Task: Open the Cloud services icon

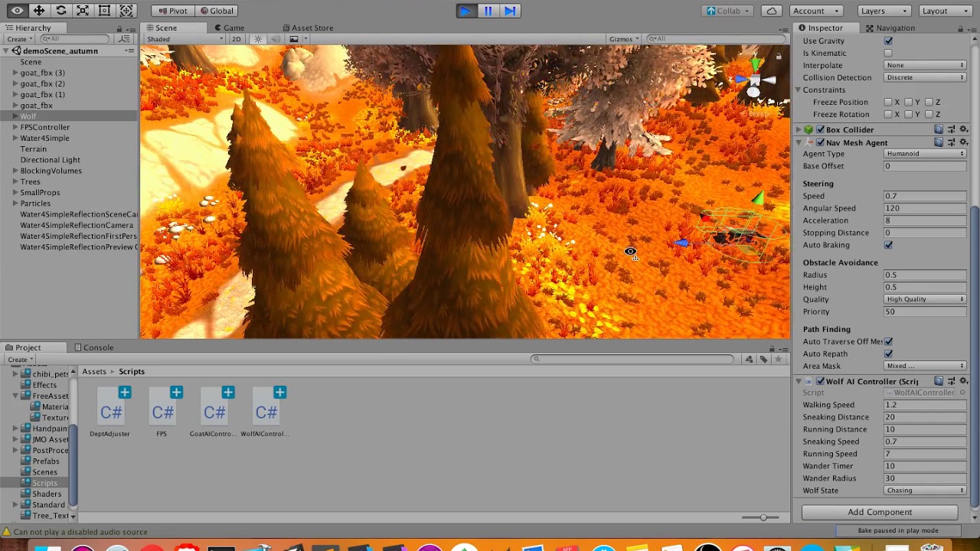Action: [x=772, y=11]
